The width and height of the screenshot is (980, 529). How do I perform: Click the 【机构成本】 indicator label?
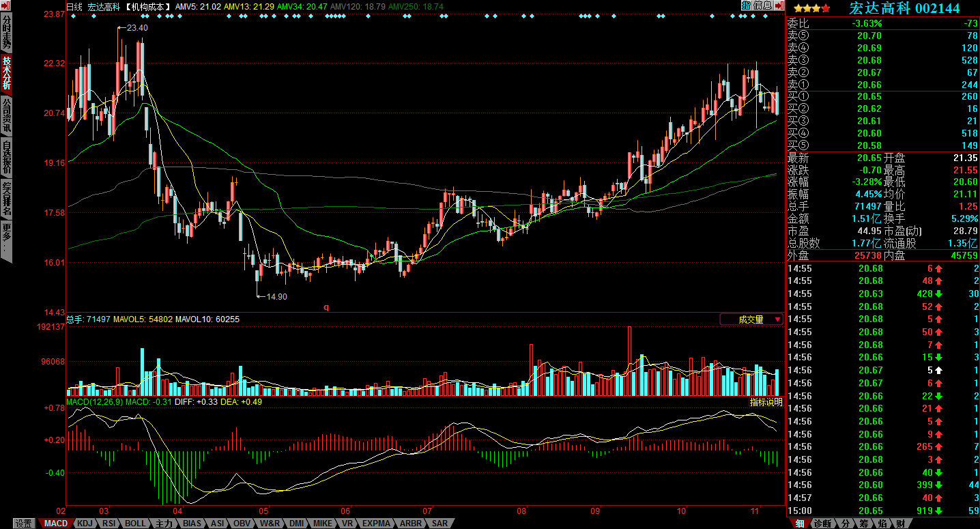pos(148,7)
